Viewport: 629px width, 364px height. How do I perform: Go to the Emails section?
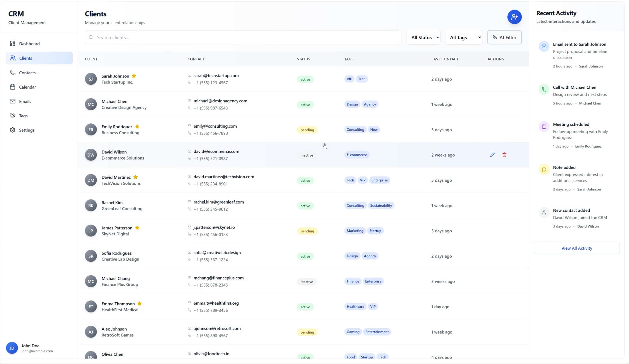pos(25,101)
